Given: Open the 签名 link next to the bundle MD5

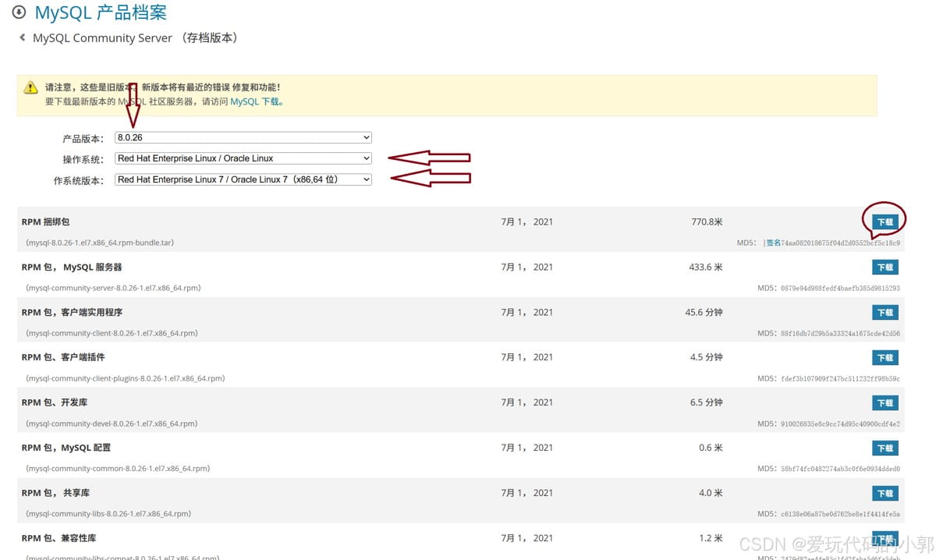Looking at the screenshot, I should click(x=773, y=243).
